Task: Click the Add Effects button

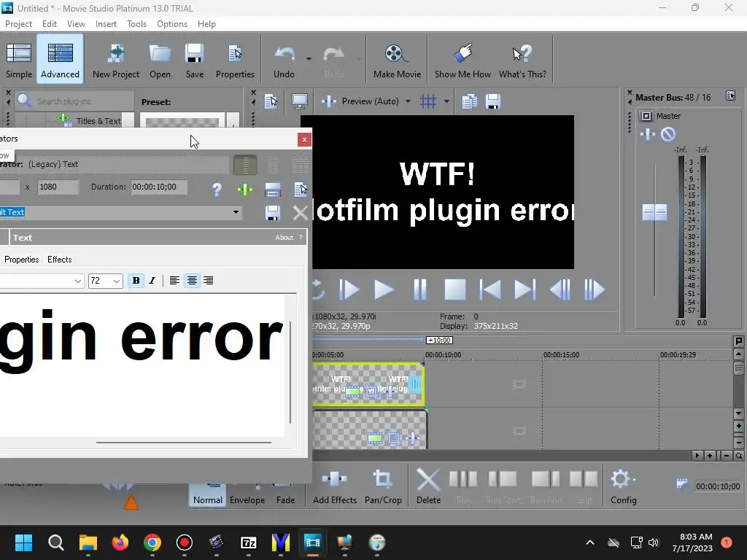Action: click(334, 486)
